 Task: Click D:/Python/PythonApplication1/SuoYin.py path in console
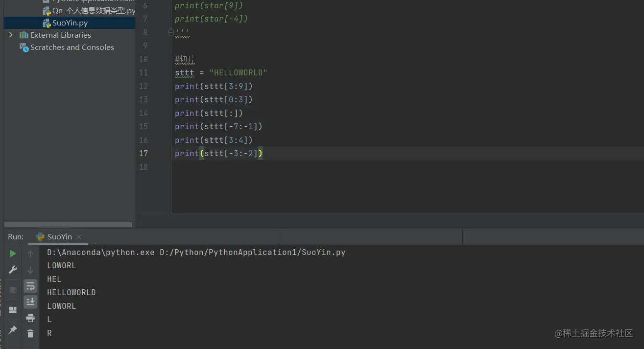tap(253, 253)
